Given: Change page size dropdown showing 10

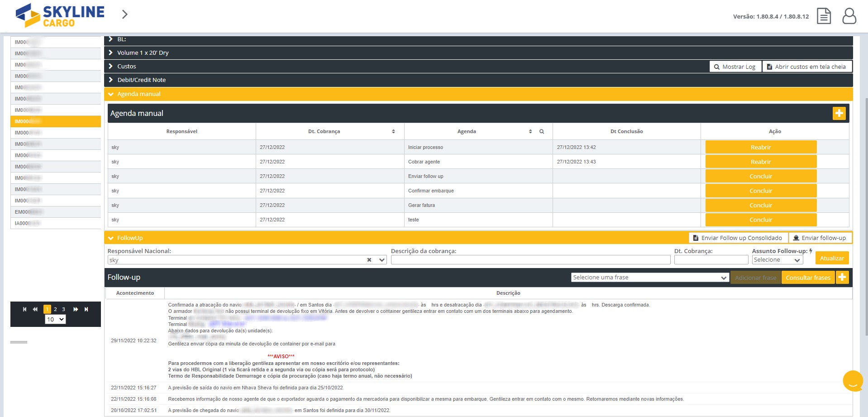Looking at the screenshot, I should (x=55, y=319).
